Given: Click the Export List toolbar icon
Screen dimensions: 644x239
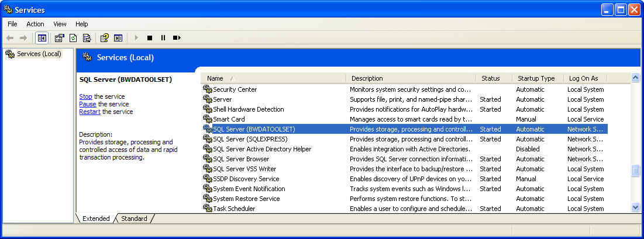Looking at the screenshot, I should tap(87, 38).
